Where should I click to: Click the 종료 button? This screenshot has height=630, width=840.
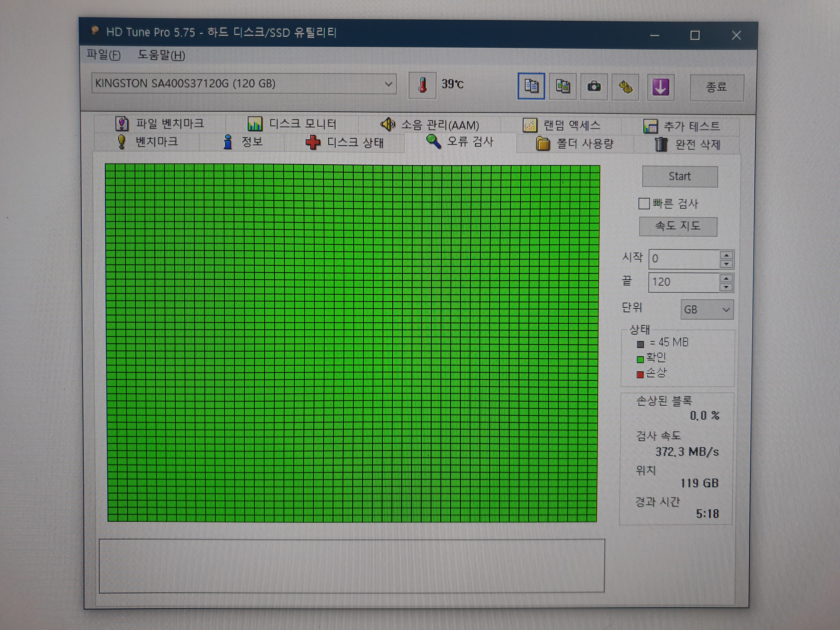(x=716, y=88)
